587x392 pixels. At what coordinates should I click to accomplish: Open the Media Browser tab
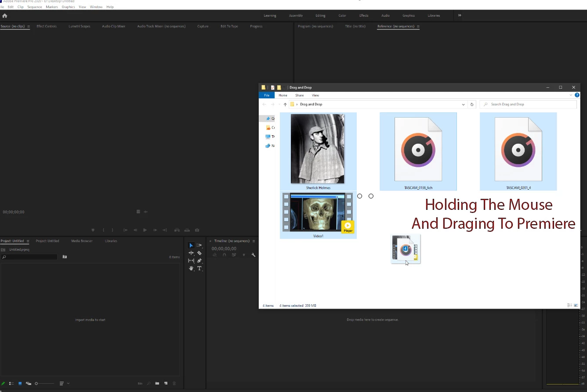click(x=82, y=241)
